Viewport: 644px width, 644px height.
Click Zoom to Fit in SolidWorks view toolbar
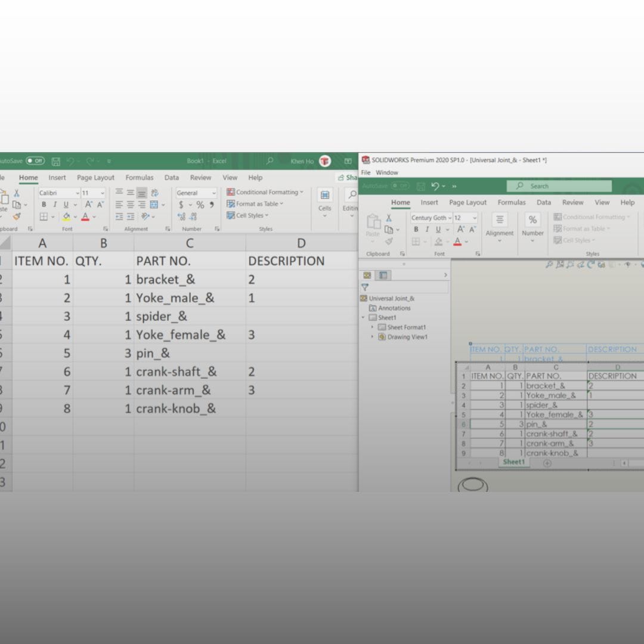[x=550, y=264]
